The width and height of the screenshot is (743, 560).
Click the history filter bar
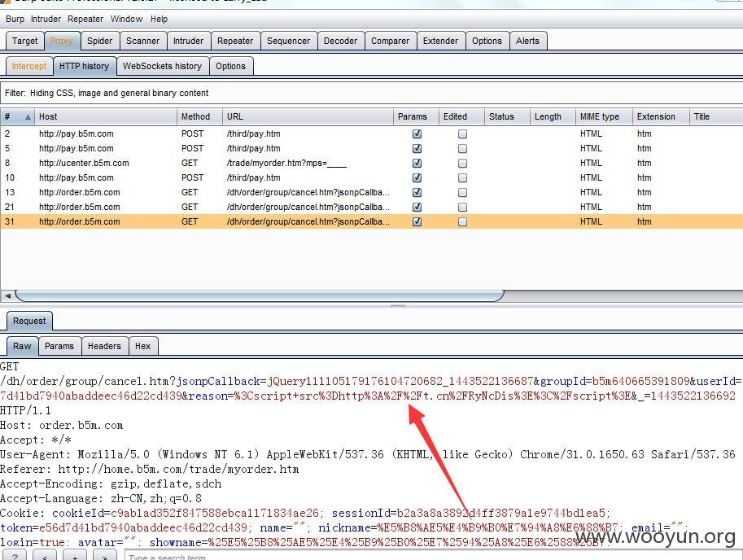pos(371,93)
